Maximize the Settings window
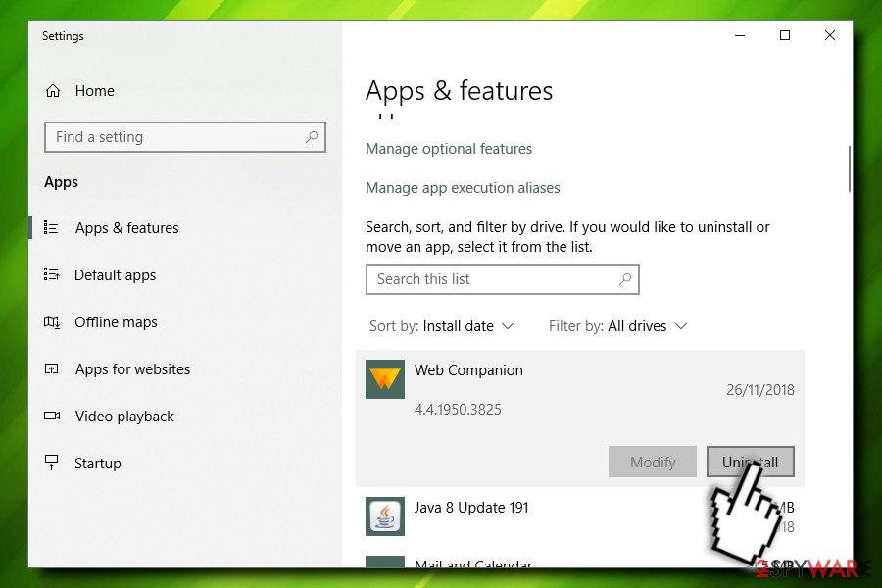 (785, 35)
